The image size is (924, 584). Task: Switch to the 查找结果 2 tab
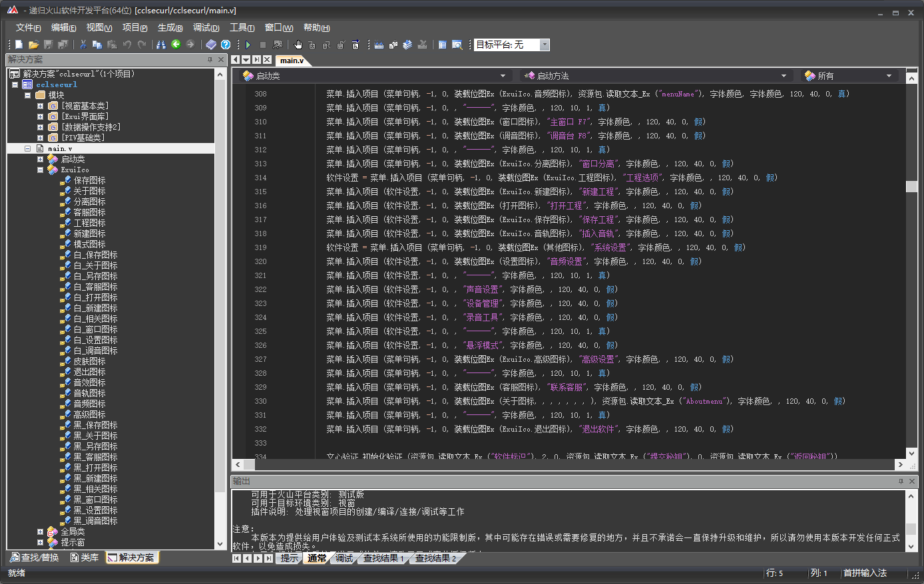point(435,558)
